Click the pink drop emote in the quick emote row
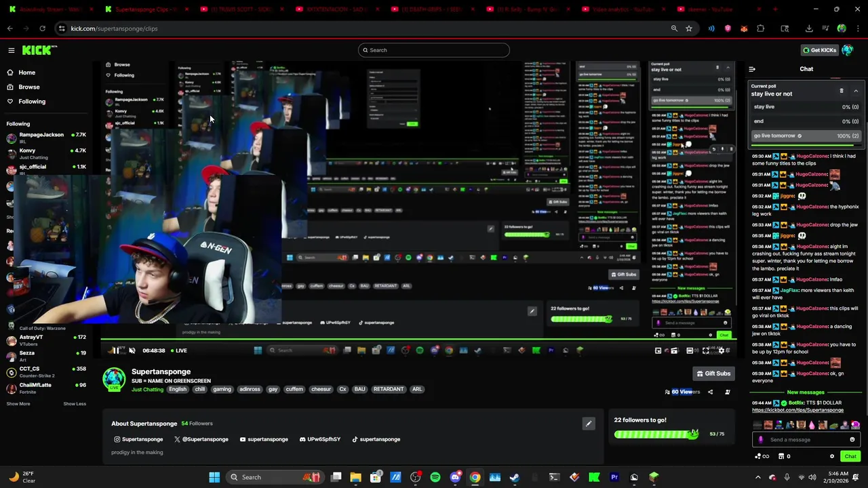The width and height of the screenshot is (868, 488). click(x=812, y=425)
